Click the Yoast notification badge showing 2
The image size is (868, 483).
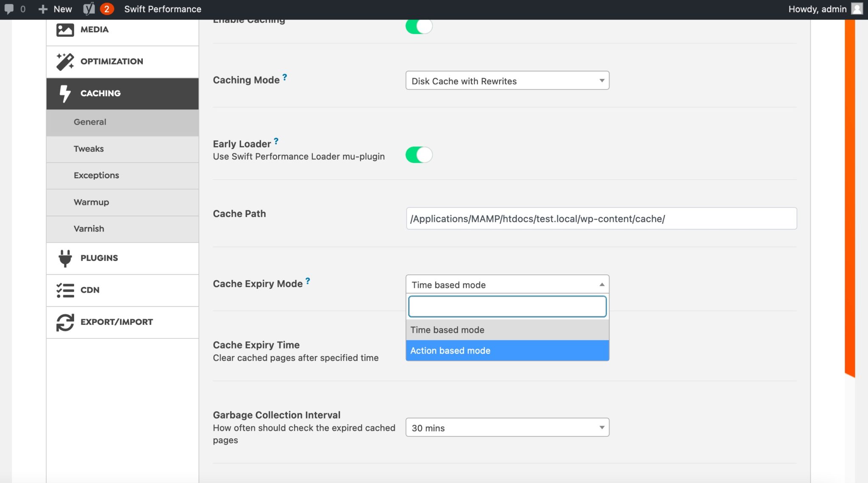(x=107, y=9)
